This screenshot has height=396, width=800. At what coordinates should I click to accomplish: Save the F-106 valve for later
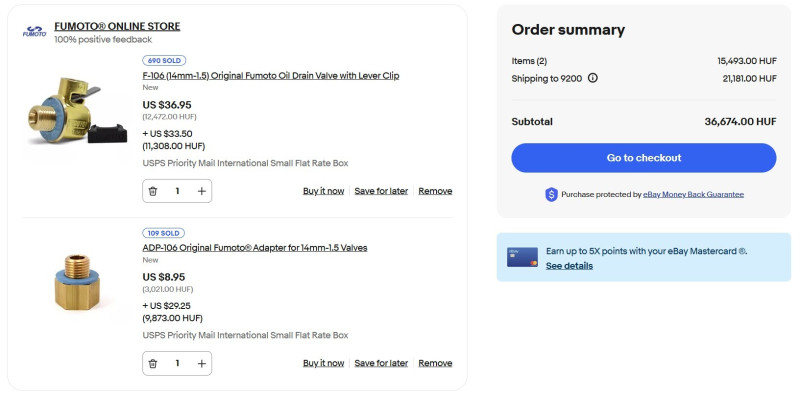[381, 191]
